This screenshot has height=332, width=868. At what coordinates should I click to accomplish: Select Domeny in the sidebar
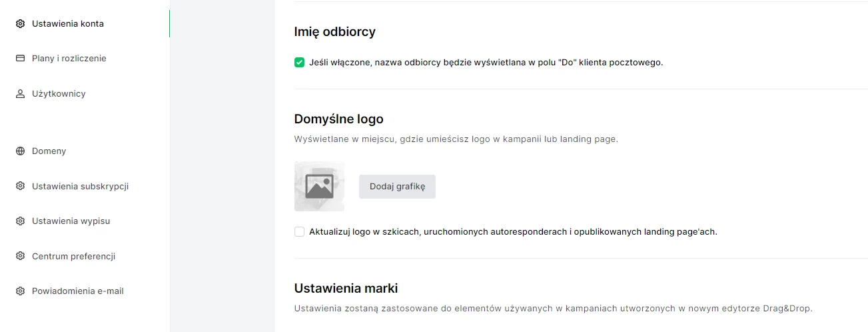pyautogui.click(x=49, y=151)
